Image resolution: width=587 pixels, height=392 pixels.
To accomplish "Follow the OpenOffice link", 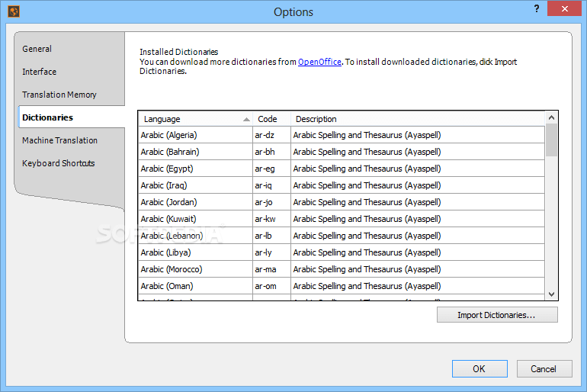I will pos(319,62).
